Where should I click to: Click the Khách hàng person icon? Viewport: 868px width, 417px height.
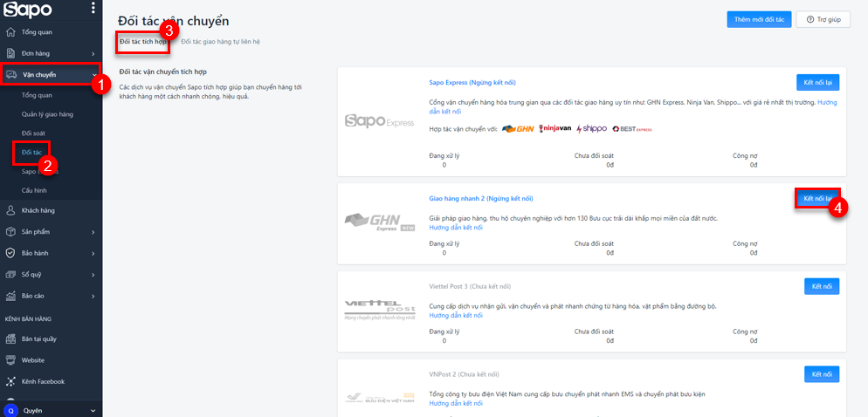10,211
